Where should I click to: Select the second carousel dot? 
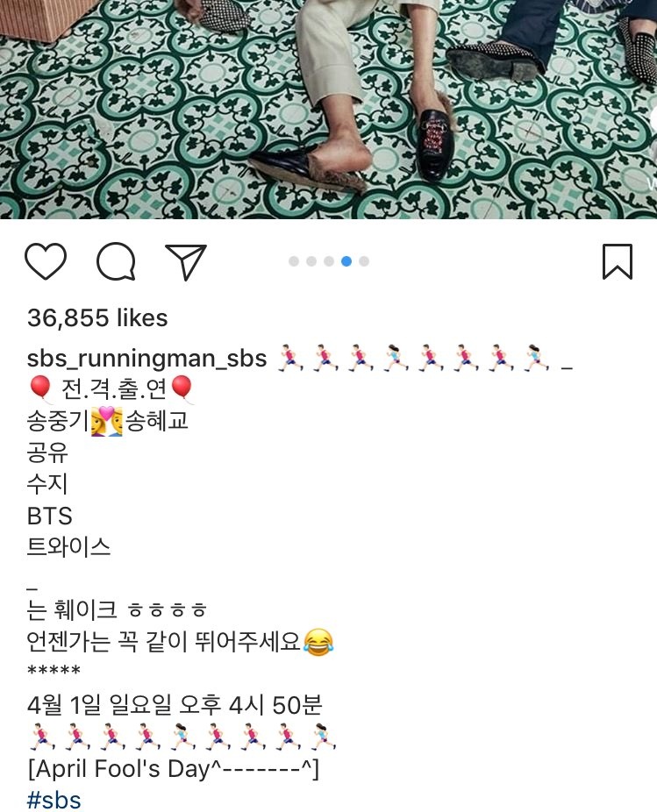tap(311, 261)
